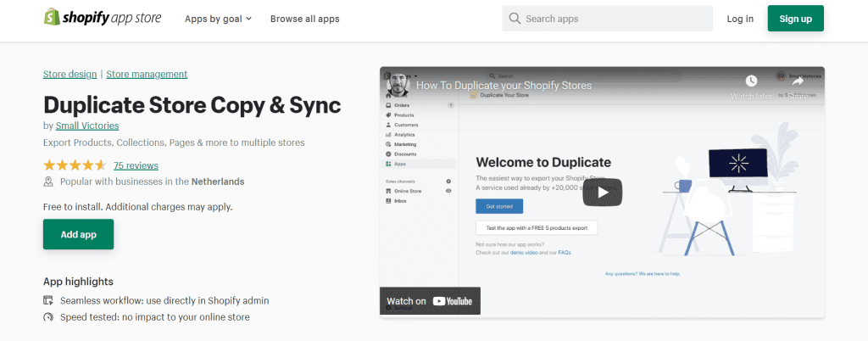Click the Shopify app store logo
868x341 pixels.
(103, 18)
